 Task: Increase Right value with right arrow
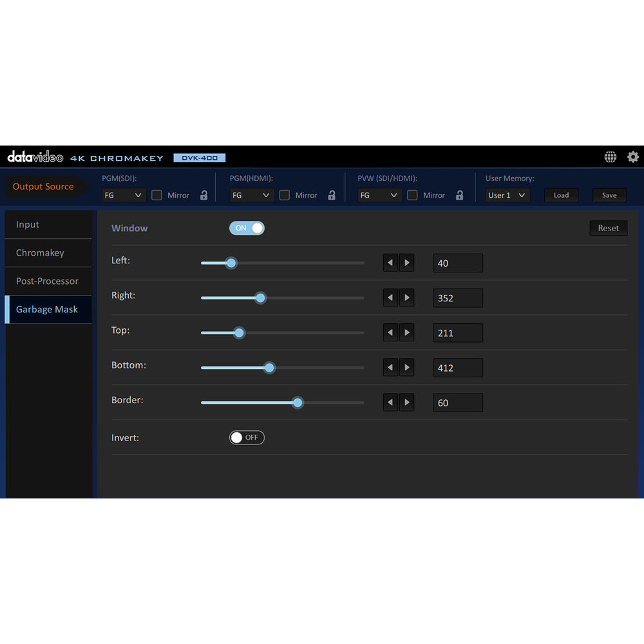pos(406,298)
